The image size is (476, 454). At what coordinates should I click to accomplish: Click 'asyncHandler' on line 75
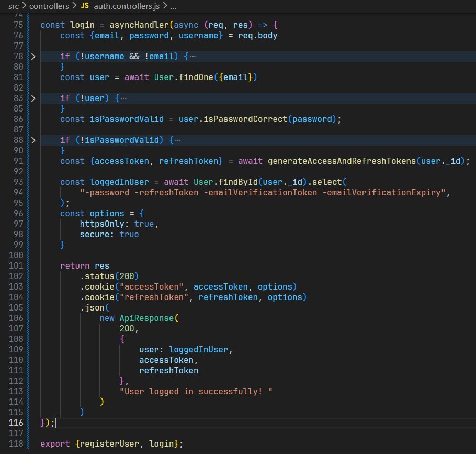[x=139, y=25]
